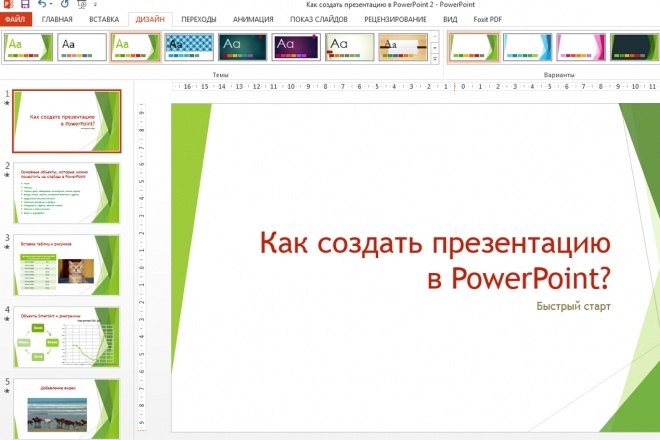Open the Foxit PDF tab

(x=487, y=19)
